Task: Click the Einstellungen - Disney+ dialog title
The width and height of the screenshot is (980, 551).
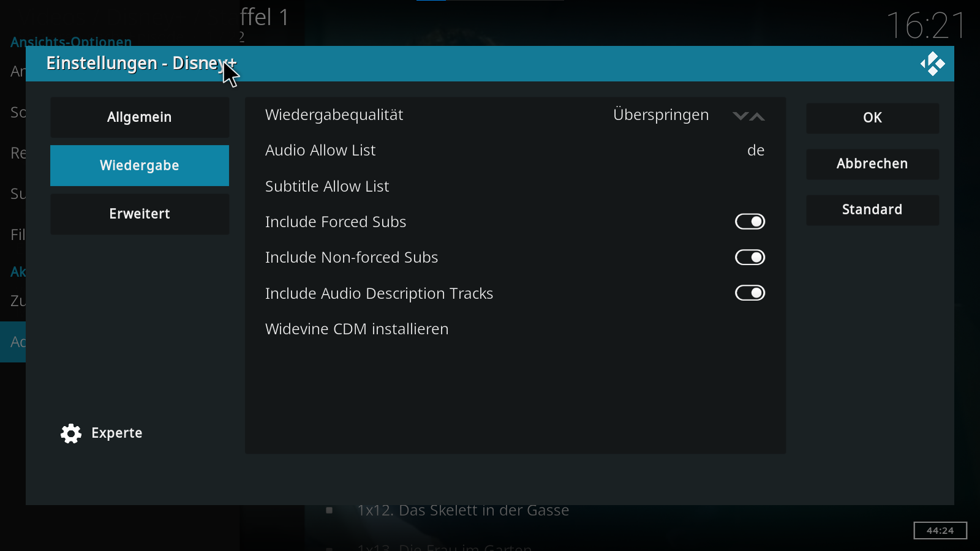Action: click(141, 63)
